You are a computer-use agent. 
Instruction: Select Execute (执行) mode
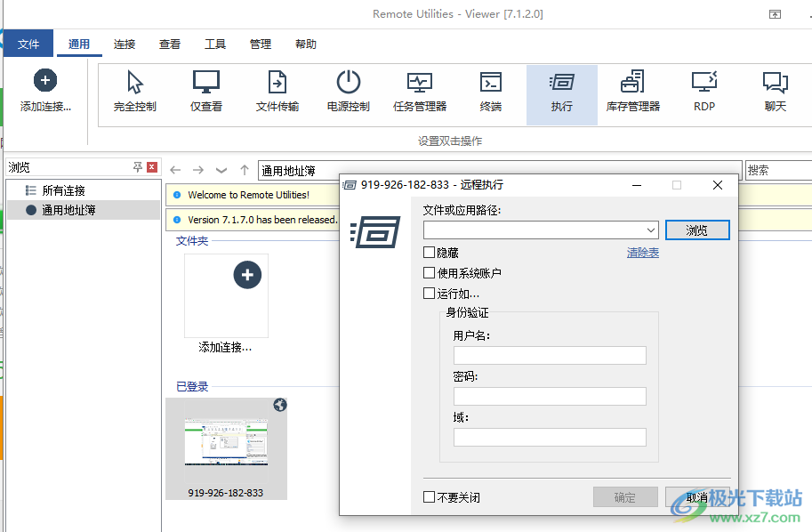tap(562, 95)
